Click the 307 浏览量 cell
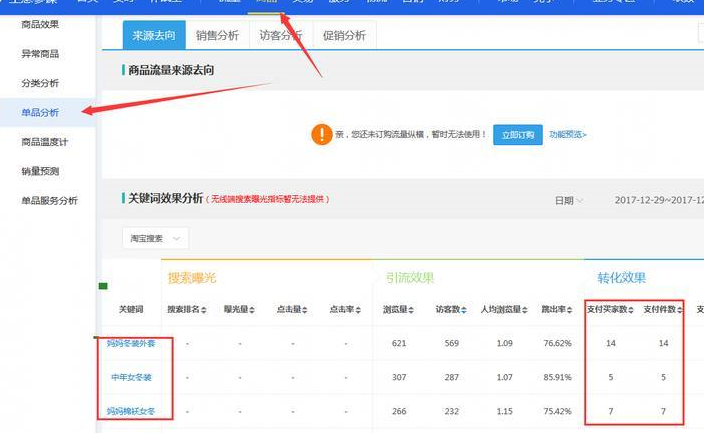Viewport: 704px width, 433px height. 399,377
